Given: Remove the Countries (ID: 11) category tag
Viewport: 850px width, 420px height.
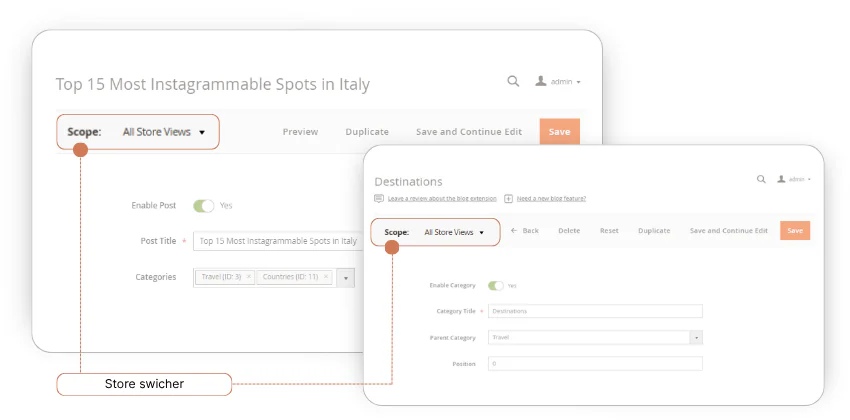Looking at the screenshot, I should [x=326, y=276].
